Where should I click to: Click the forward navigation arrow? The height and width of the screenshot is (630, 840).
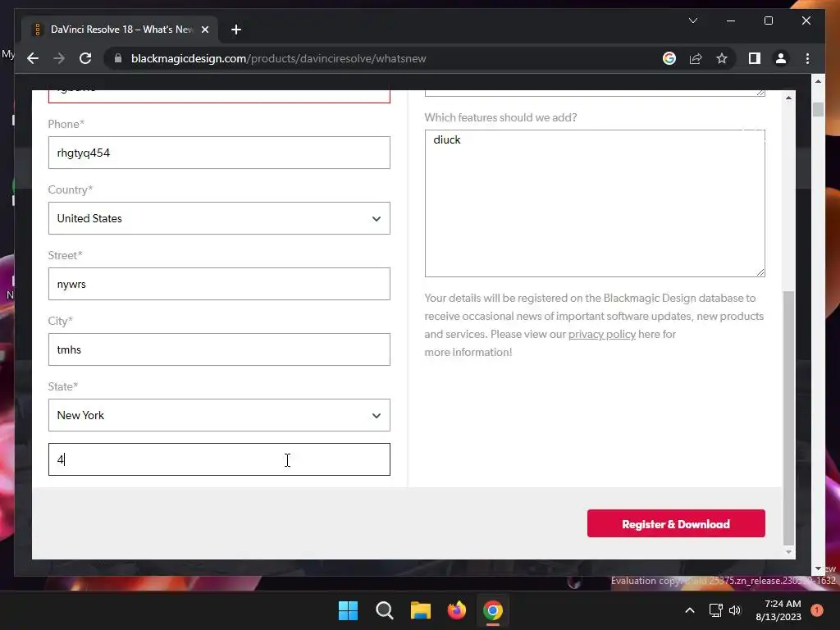(59, 58)
